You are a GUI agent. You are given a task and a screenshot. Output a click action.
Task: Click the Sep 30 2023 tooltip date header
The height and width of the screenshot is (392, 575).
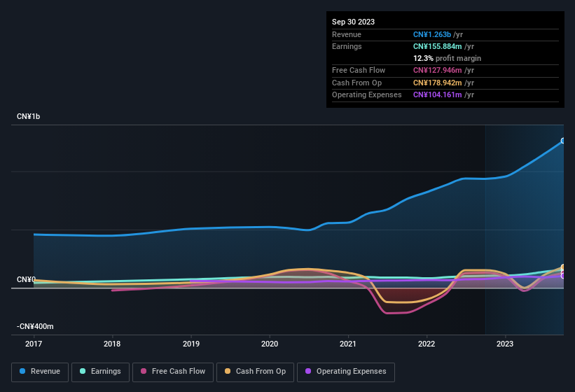point(353,22)
